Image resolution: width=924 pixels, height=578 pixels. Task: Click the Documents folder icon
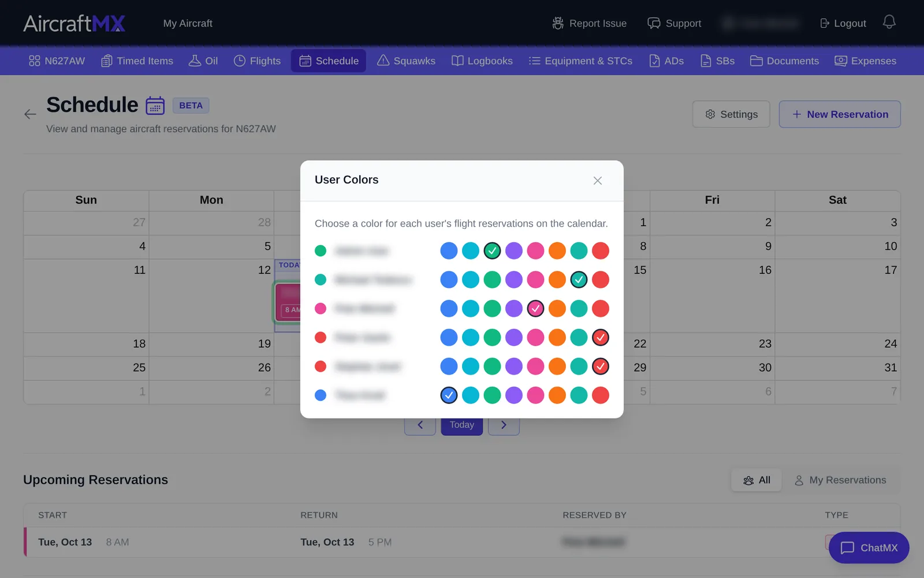coord(757,61)
